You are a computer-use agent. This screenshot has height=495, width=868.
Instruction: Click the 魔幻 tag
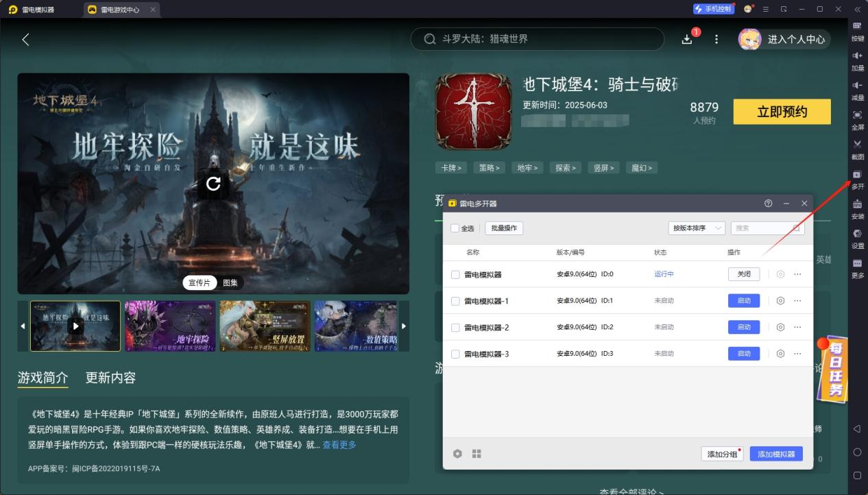coord(642,167)
